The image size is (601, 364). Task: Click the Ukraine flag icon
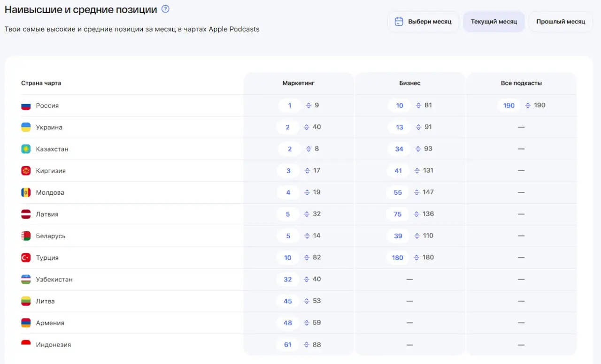(x=26, y=127)
